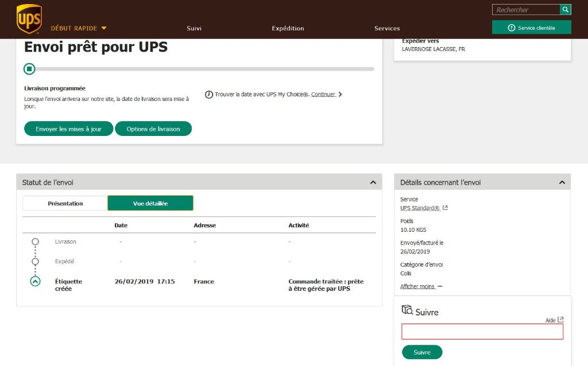Image resolution: width=588 pixels, height=366 pixels.
Task: Click the tracking number input field
Action: (x=482, y=332)
